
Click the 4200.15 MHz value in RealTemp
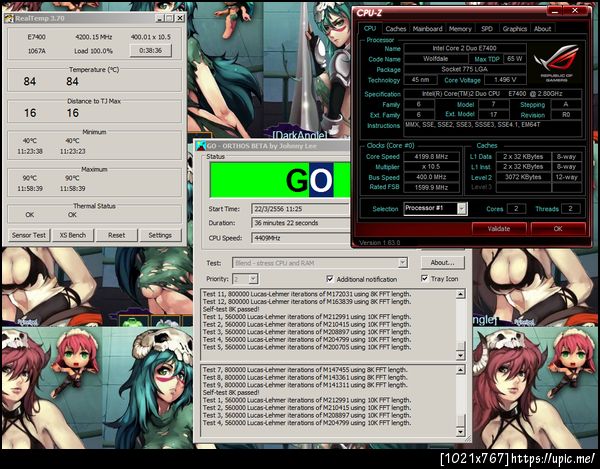point(94,37)
